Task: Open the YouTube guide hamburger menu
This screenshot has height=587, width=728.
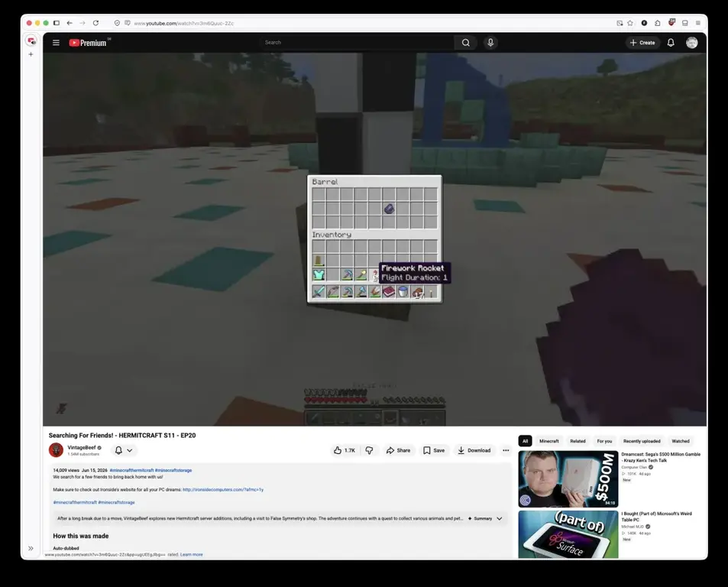Action: pyautogui.click(x=57, y=43)
